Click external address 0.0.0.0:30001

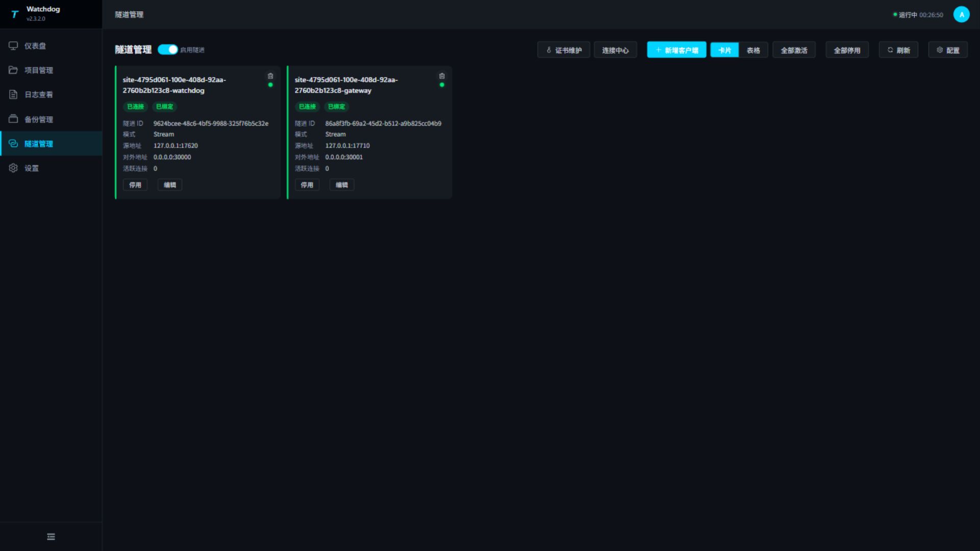click(x=344, y=157)
